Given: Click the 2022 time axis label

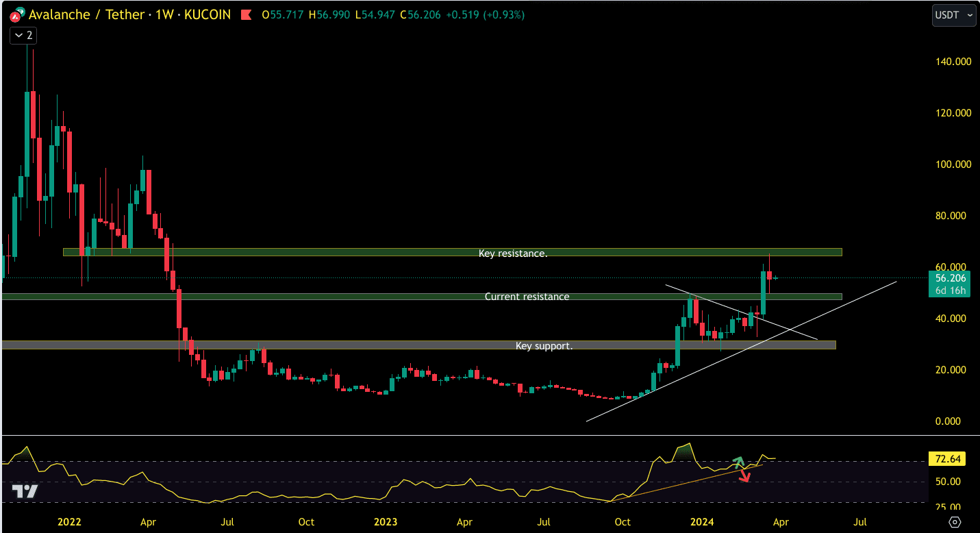Looking at the screenshot, I should click(x=69, y=522).
